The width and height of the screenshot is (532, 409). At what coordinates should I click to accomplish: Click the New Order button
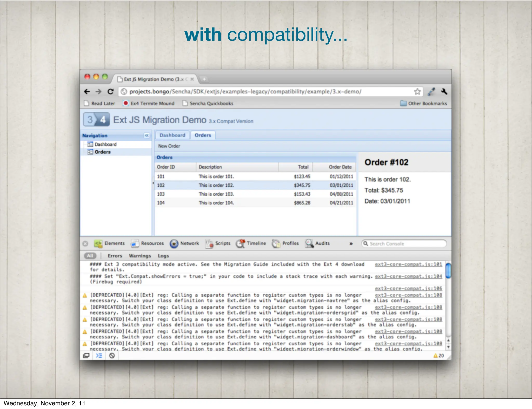[169, 146]
